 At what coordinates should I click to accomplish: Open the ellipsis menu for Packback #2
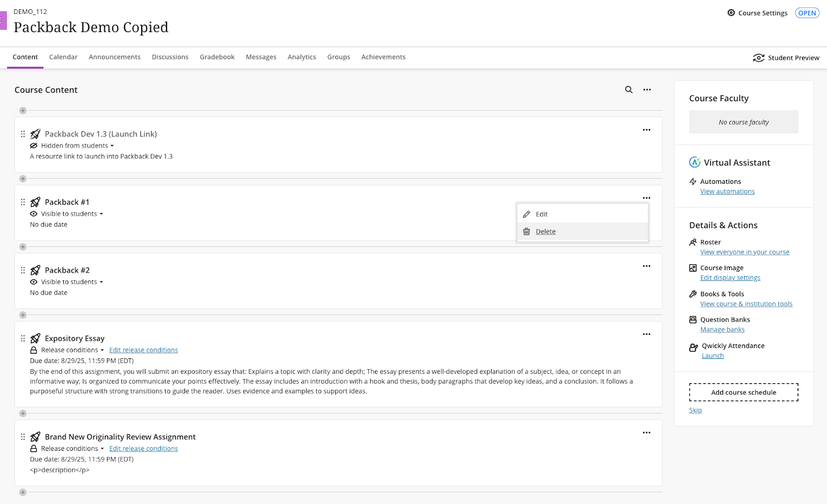(x=646, y=266)
